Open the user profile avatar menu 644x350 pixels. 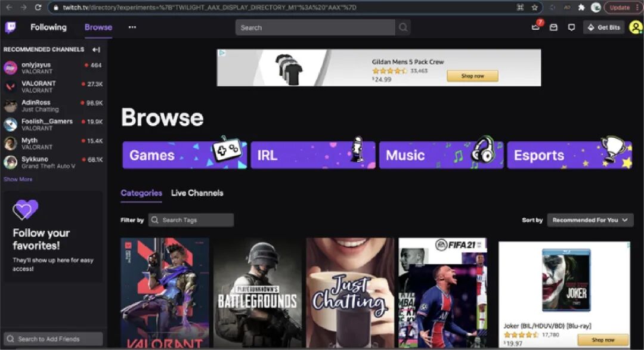pos(636,27)
